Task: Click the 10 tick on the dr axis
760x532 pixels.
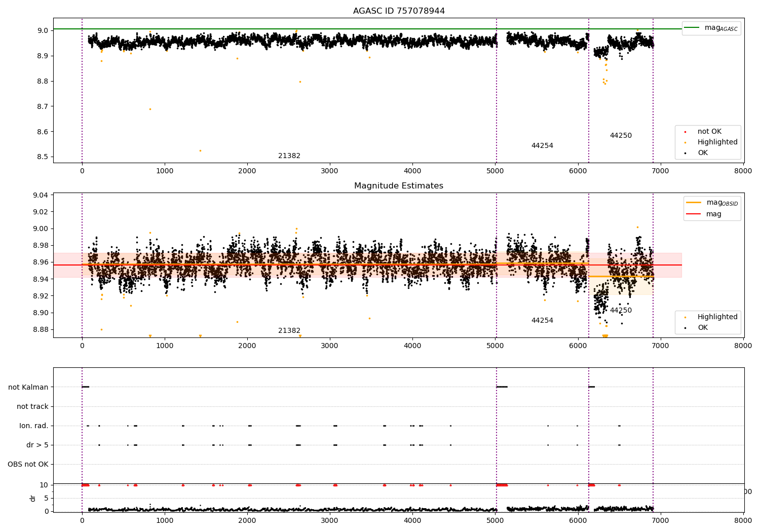Action: coord(44,485)
